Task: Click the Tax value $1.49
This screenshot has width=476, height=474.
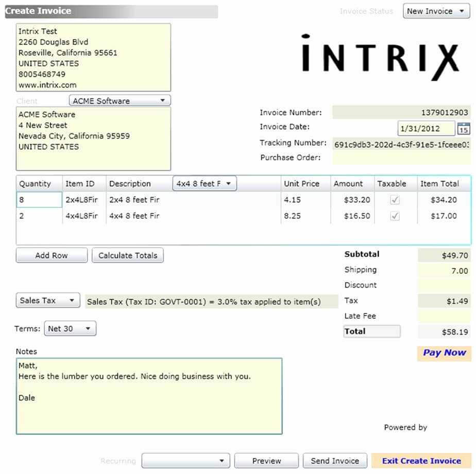Action: pos(445,301)
